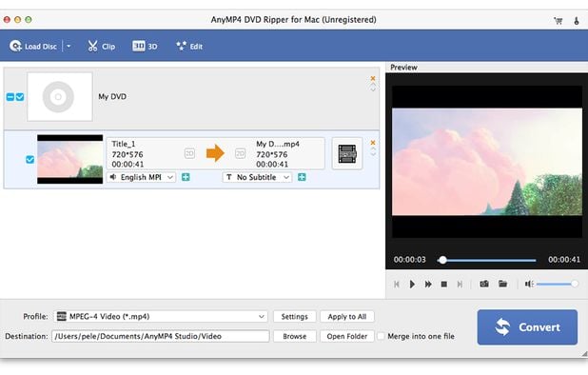Click the shopping cart purchase icon
This screenshot has height=375, width=588.
(x=558, y=21)
